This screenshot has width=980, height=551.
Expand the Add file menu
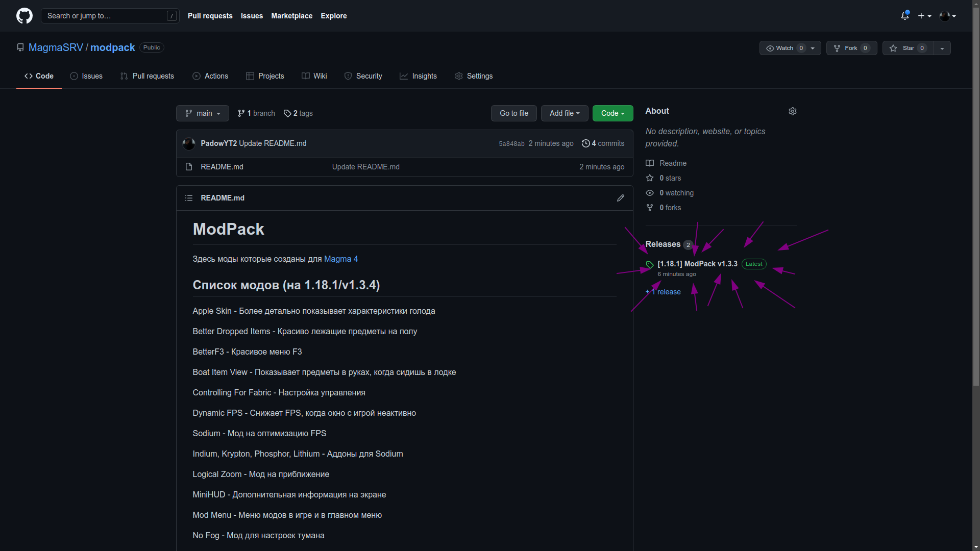564,113
